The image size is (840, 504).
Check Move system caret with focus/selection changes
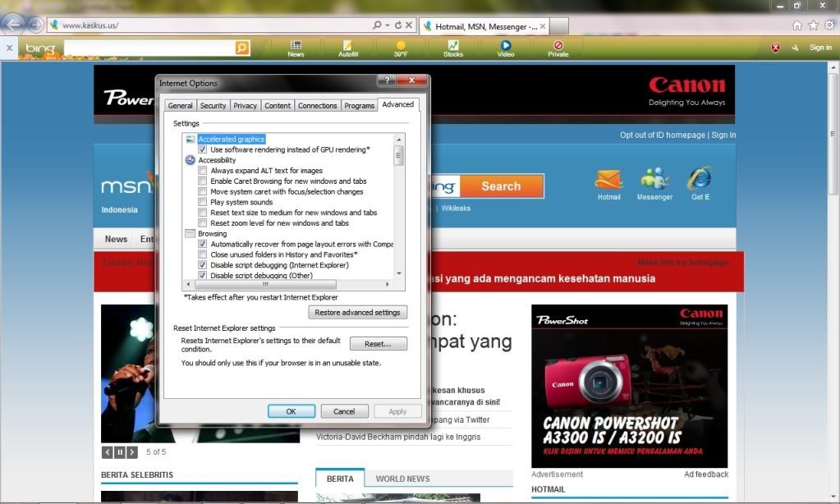(203, 191)
